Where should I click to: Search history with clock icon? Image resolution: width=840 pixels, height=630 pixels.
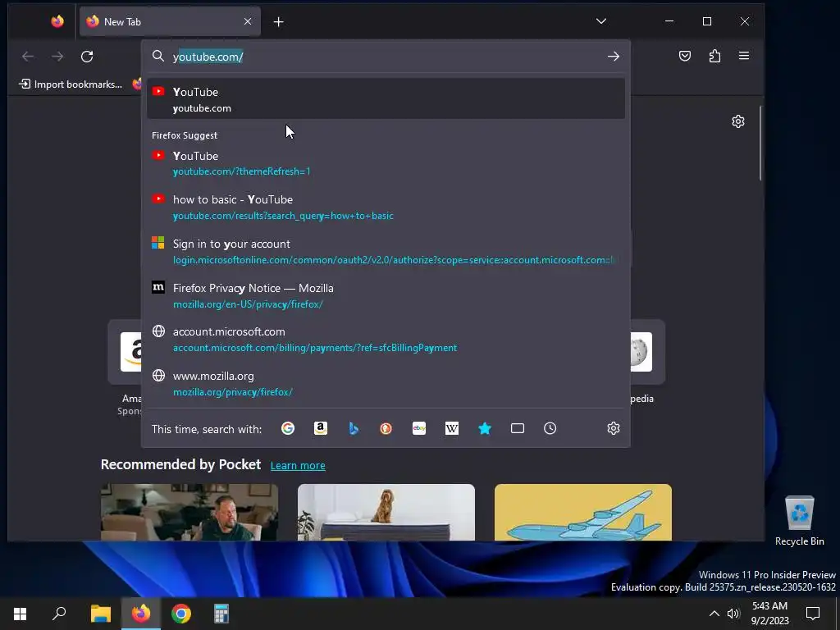[550, 428]
